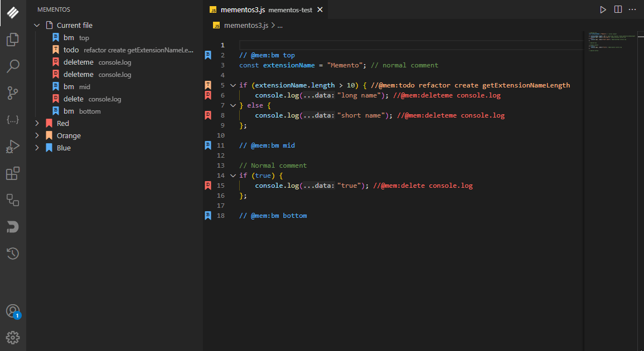
Task: Open the connected squares activity icon
Action: coord(13,200)
